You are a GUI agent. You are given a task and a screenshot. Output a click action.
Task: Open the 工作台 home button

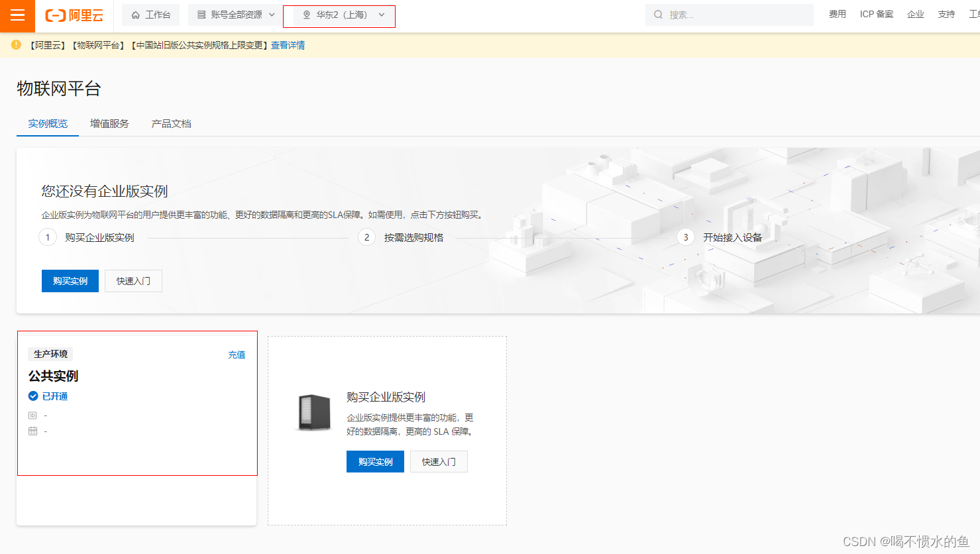(x=151, y=15)
